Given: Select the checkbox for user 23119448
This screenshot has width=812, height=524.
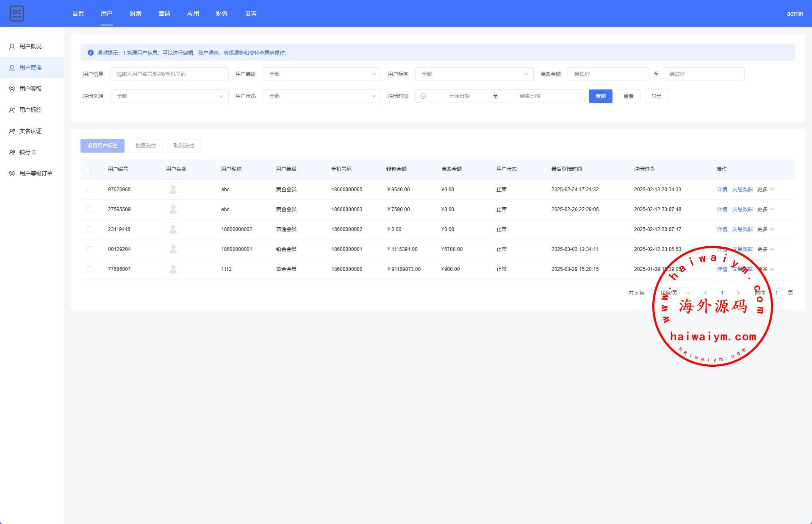Looking at the screenshot, I should (x=89, y=229).
